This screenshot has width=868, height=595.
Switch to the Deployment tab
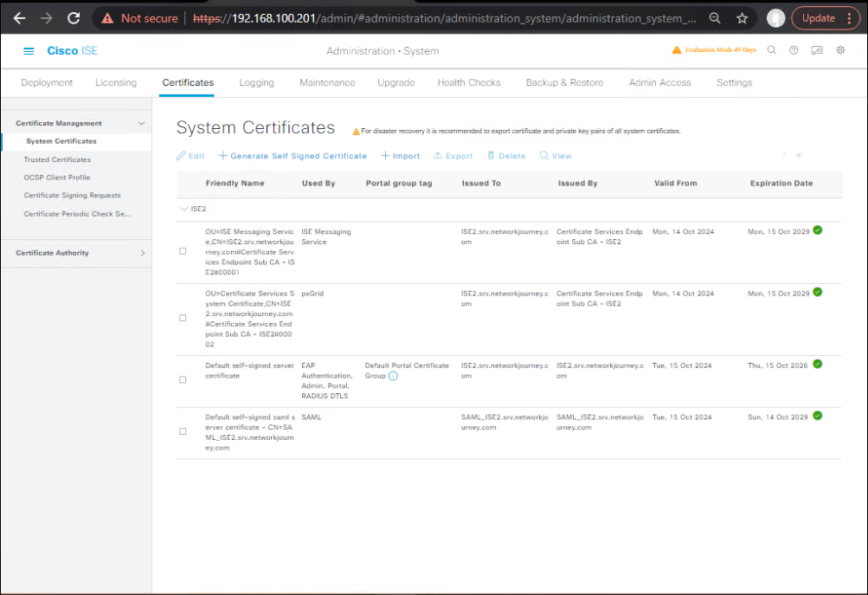click(47, 82)
